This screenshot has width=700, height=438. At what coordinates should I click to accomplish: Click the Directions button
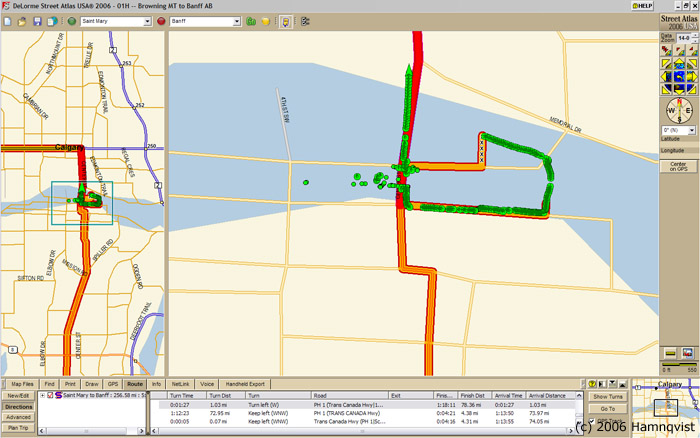18,407
